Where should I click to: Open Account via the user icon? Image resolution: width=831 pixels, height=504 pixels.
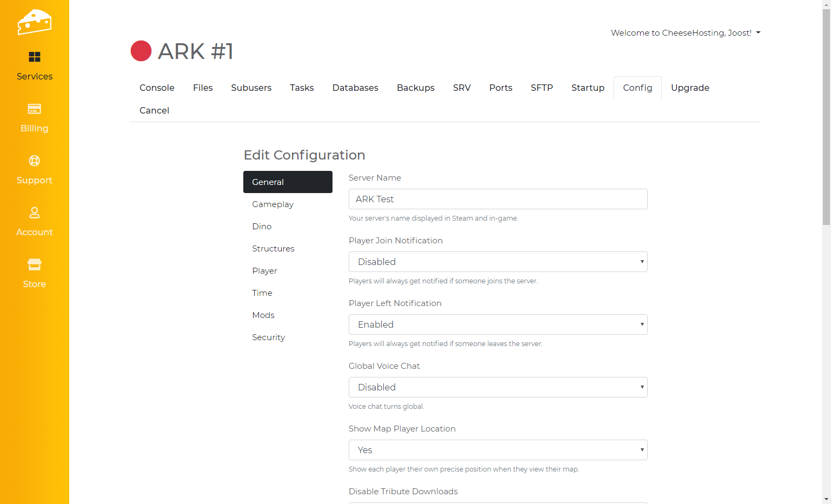(35, 213)
